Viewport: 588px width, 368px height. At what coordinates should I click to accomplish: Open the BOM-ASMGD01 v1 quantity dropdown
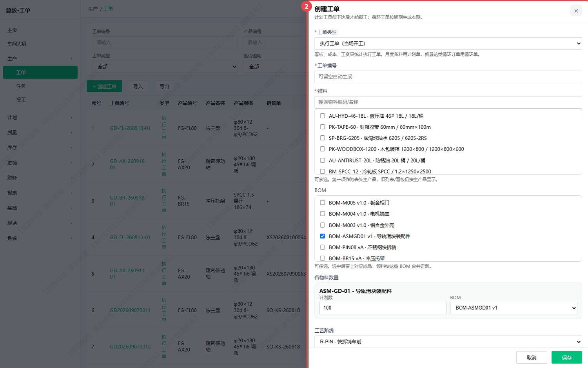pyautogui.click(x=514, y=308)
